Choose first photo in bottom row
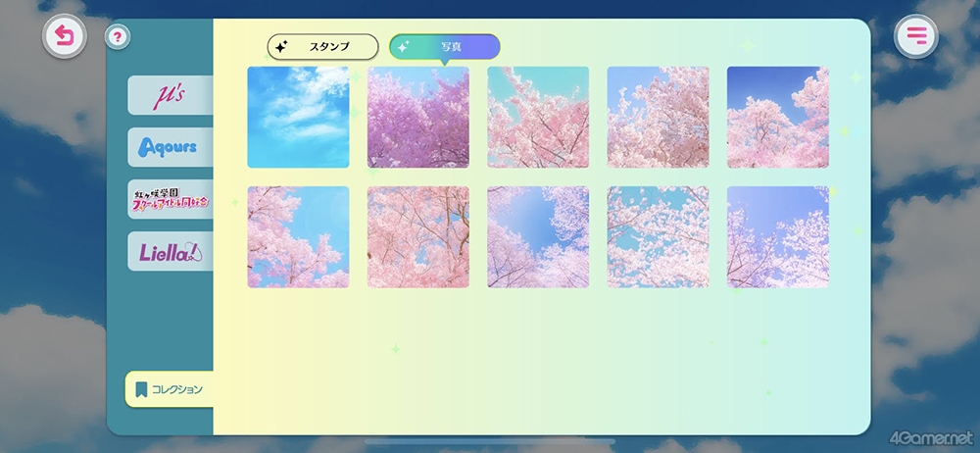The image size is (980, 453). [x=298, y=237]
